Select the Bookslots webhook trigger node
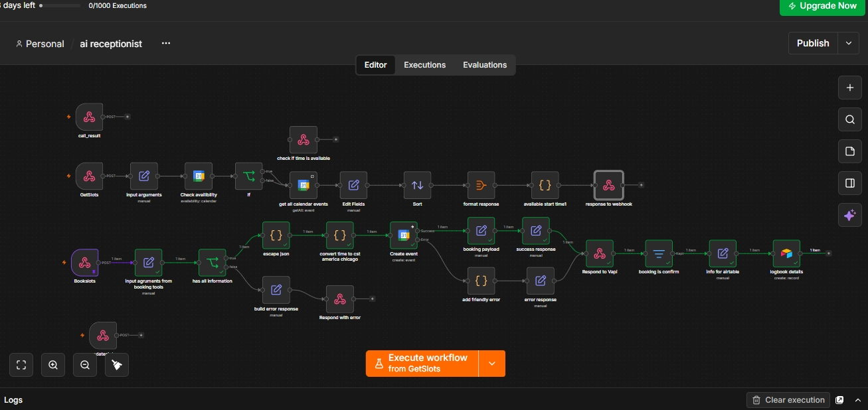The width and height of the screenshot is (868, 410). (x=85, y=263)
